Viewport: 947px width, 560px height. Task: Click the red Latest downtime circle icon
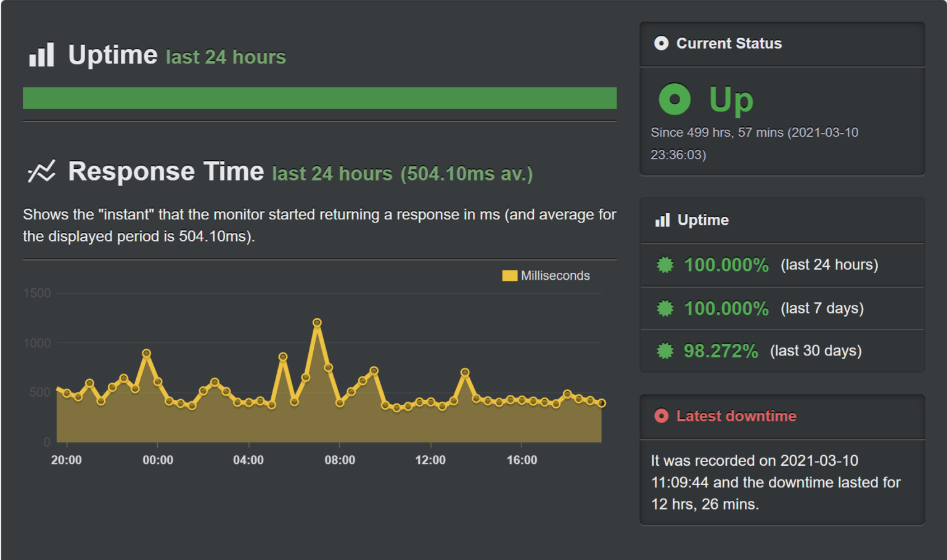tap(661, 416)
